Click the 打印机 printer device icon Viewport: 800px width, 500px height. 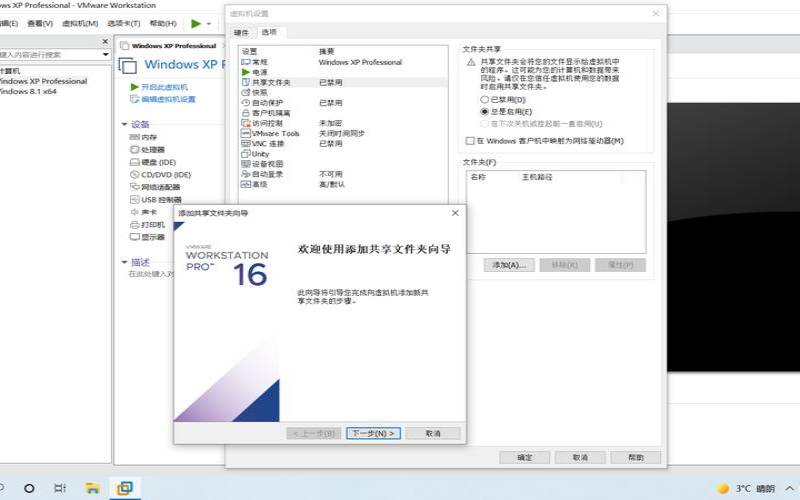tap(134, 224)
